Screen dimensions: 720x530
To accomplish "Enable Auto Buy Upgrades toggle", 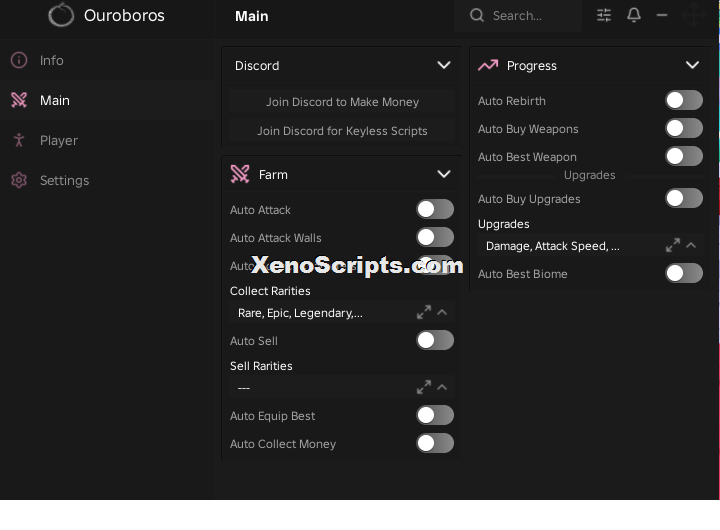I will pos(684,198).
